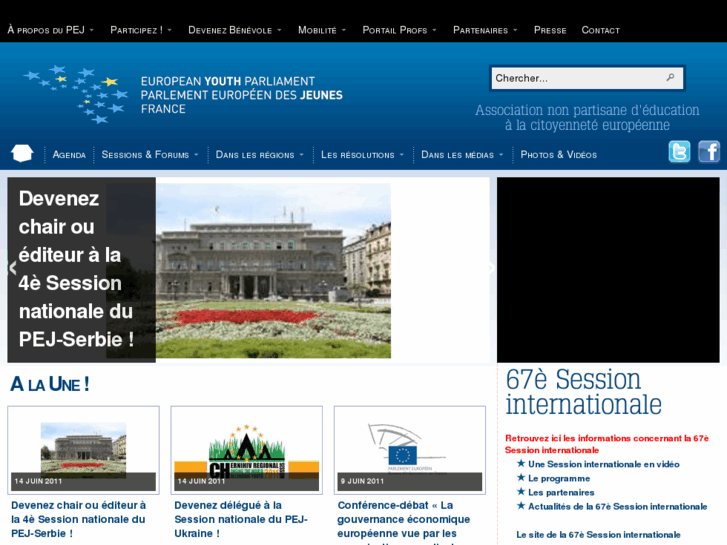The image size is (727, 545).
Task: Open Conférence-débat gouvernance économique link
Action: [403, 522]
